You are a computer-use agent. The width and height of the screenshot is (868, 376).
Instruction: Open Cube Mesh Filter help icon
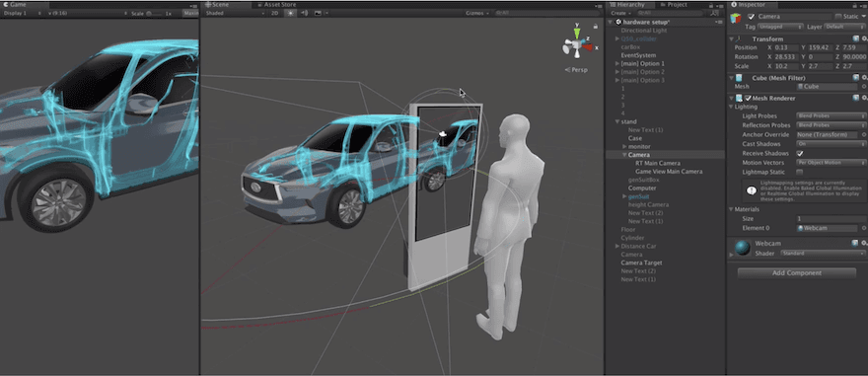pos(855,78)
